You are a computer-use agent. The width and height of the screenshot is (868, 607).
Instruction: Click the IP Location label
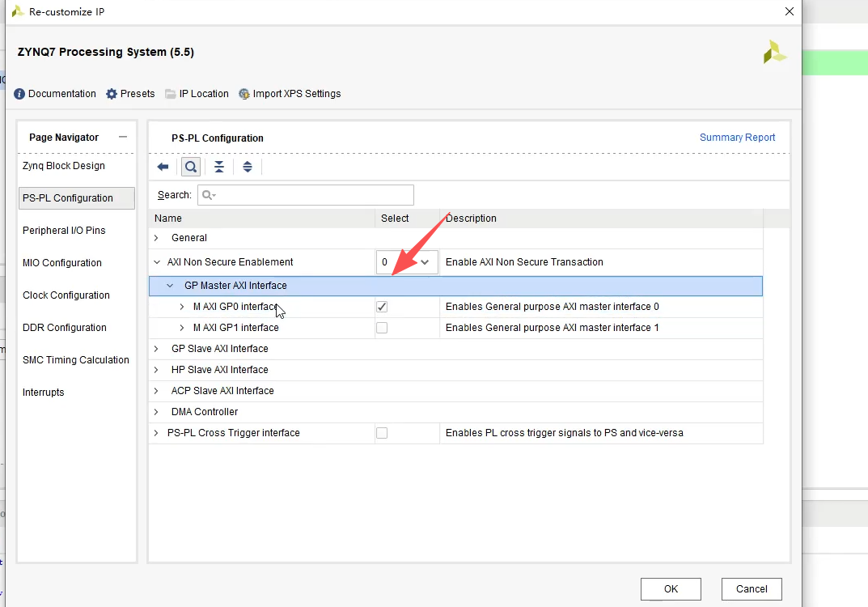click(x=204, y=94)
